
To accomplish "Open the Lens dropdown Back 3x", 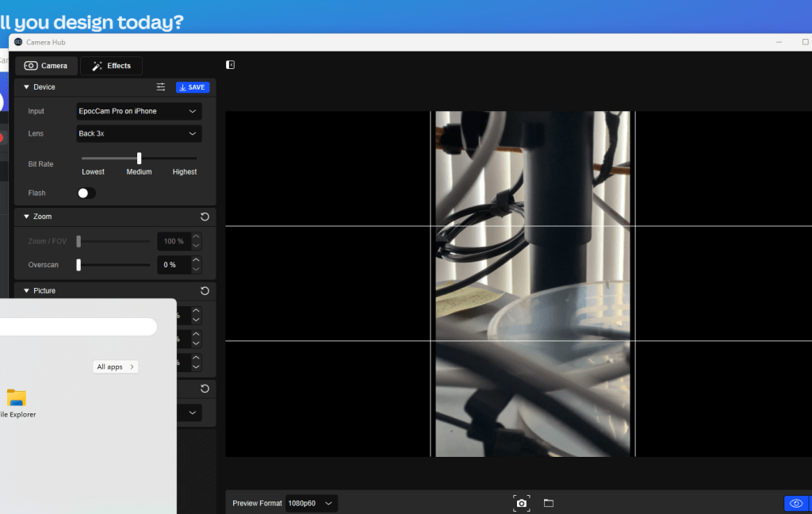I will [x=139, y=134].
